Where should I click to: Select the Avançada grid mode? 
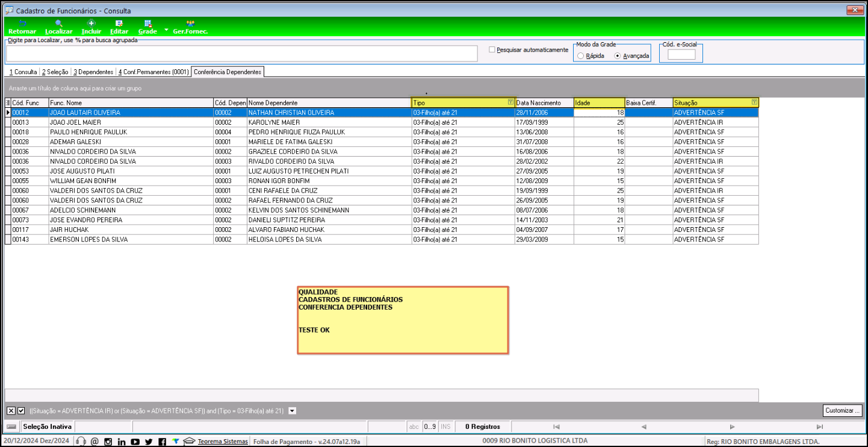pos(617,56)
